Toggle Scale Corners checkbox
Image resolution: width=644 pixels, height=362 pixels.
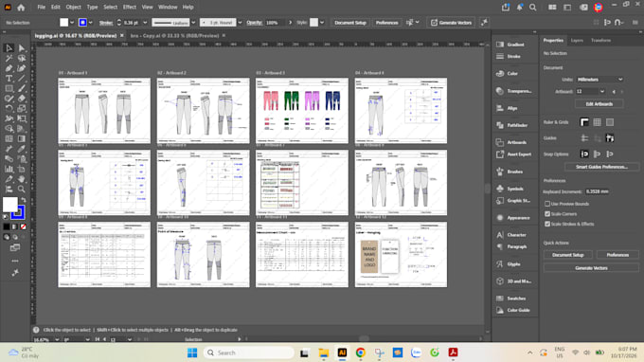click(x=547, y=214)
